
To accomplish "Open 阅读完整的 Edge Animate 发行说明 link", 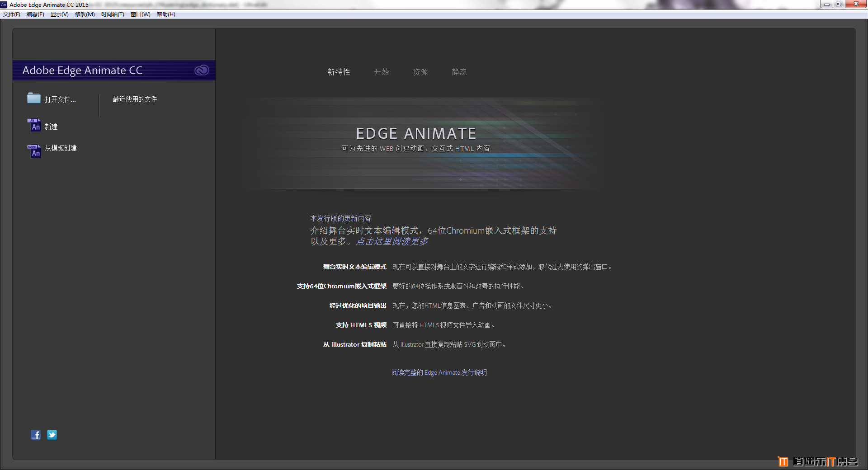I will (439, 372).
